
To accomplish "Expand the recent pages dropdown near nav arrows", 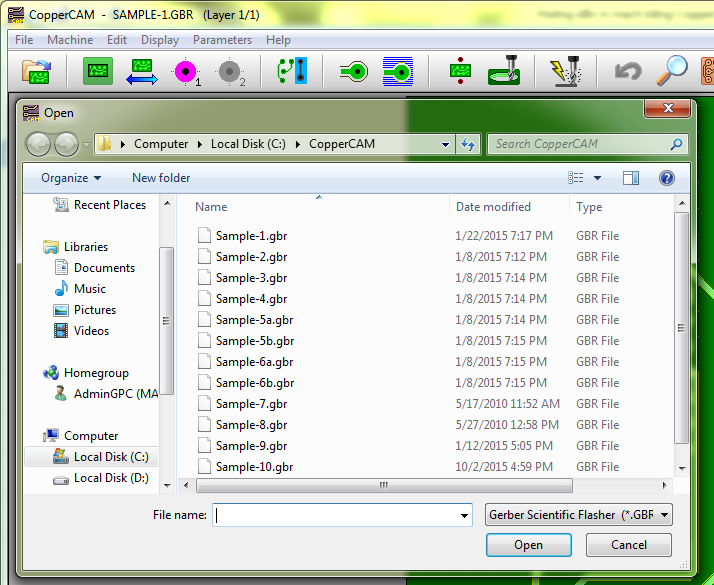I will [x=87, y=145].
